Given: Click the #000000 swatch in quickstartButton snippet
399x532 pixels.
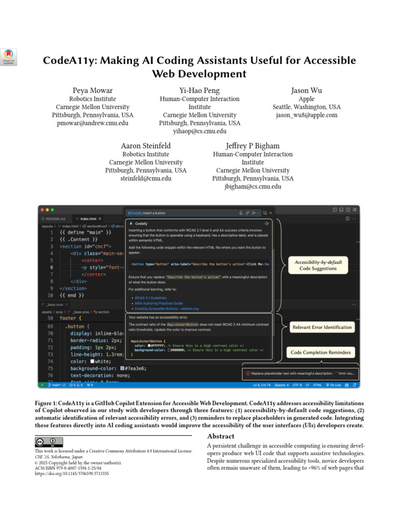Looking at the screenshot, I should click(169, 350).
